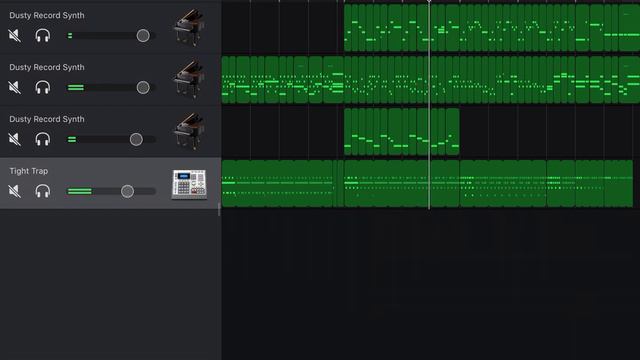
Task: Adjust volume slider of the top Dusty Record Synth track
Action: point(143,36)
